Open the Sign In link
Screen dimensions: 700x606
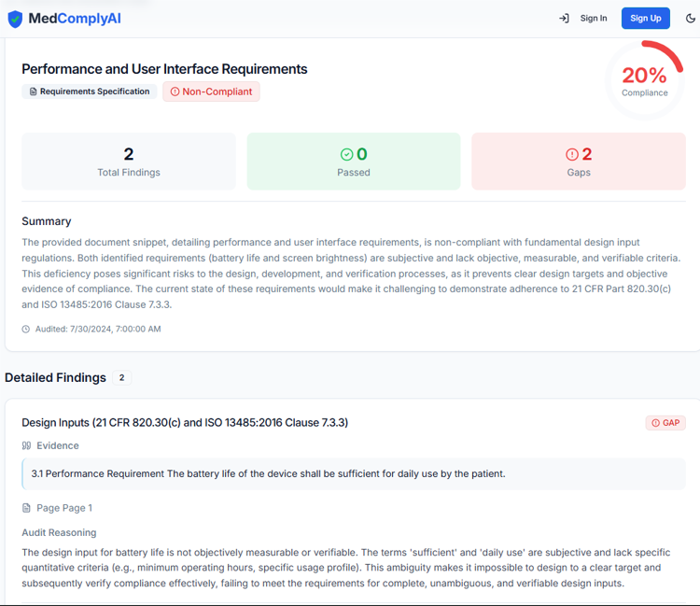[x=593, y=19]
